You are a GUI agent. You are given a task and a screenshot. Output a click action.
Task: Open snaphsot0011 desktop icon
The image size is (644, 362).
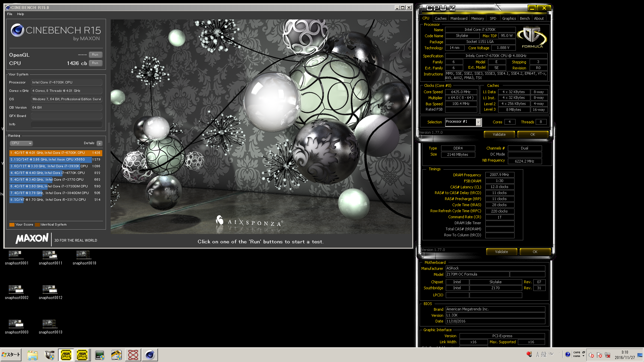tap(50, 258)
